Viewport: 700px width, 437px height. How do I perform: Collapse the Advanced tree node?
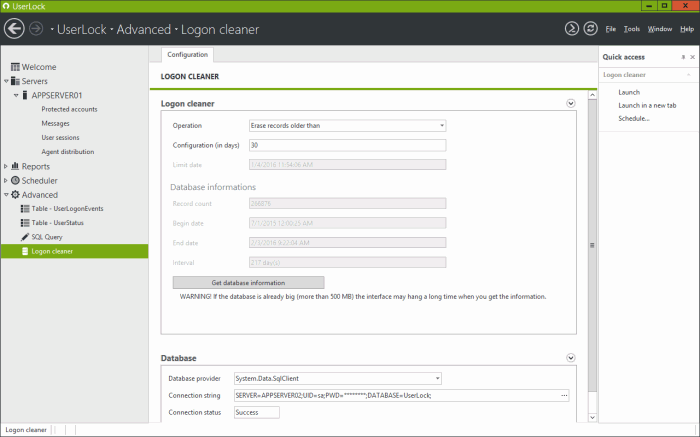6,195
